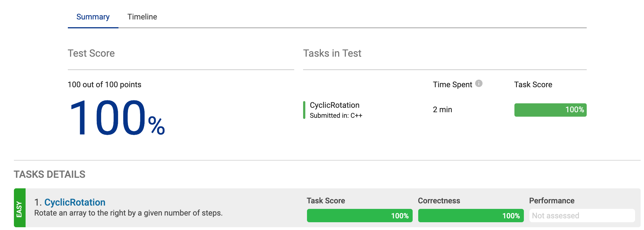The width and height of the screenshot is (644, 230).
Task: Click CyclicRotation in the Tasks in Test list
Action: [335, 105]
